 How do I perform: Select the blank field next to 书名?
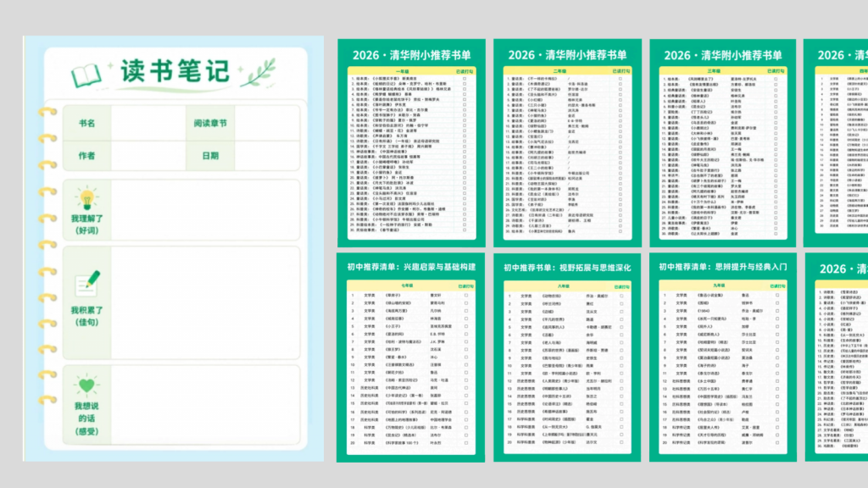pos(148,124)
